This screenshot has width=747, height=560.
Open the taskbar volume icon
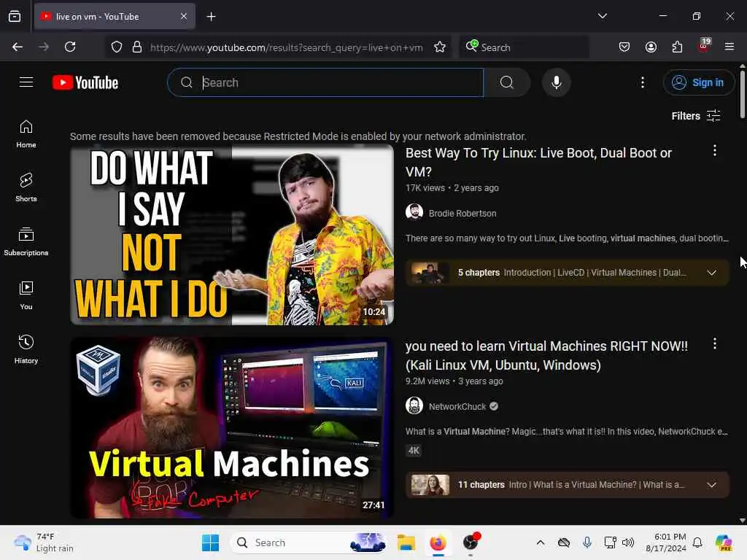[x=628, y=542]
